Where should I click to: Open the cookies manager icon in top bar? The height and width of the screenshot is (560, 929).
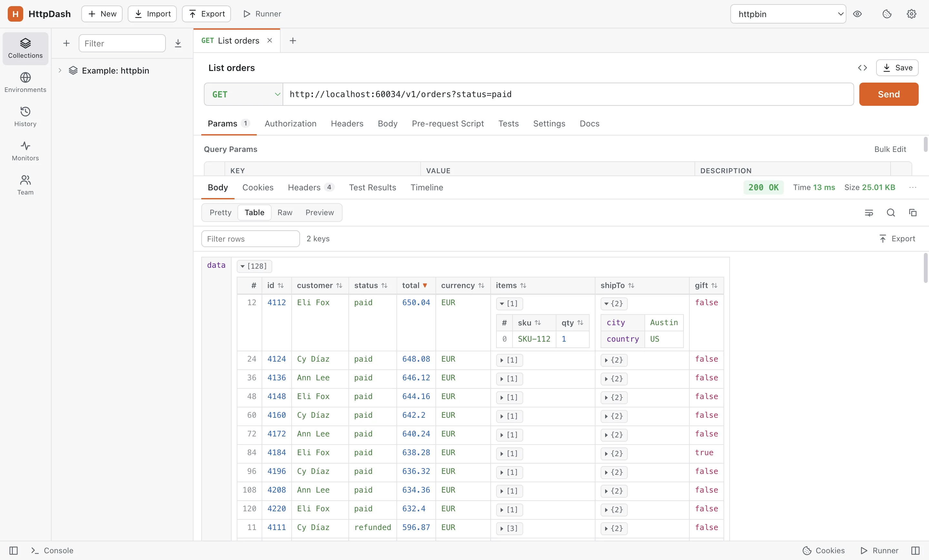tap(887, 14)
